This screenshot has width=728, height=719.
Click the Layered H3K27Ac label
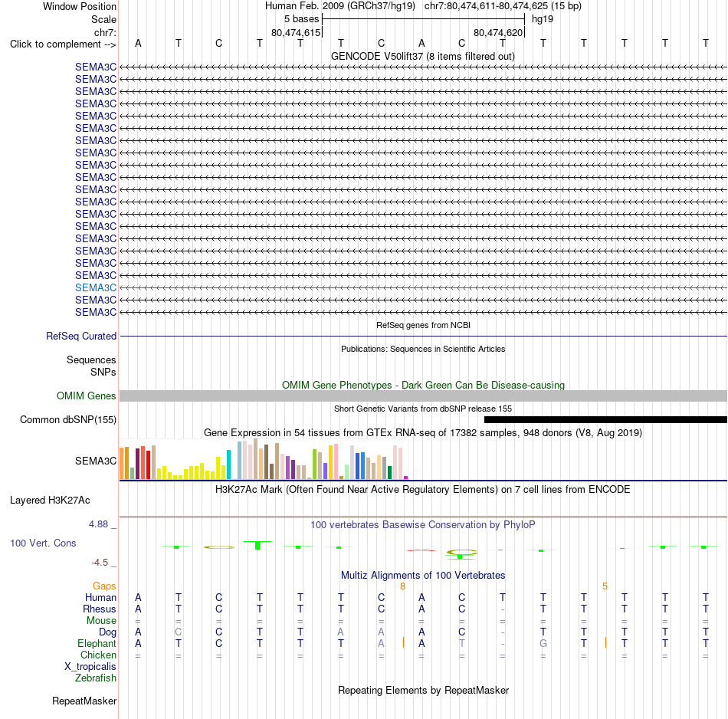pyautogui.click(x=50, y=501)
